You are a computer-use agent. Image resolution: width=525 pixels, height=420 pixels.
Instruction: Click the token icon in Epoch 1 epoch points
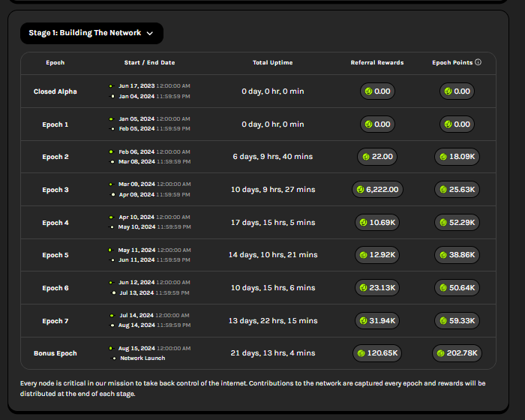[x=448, y=124]
